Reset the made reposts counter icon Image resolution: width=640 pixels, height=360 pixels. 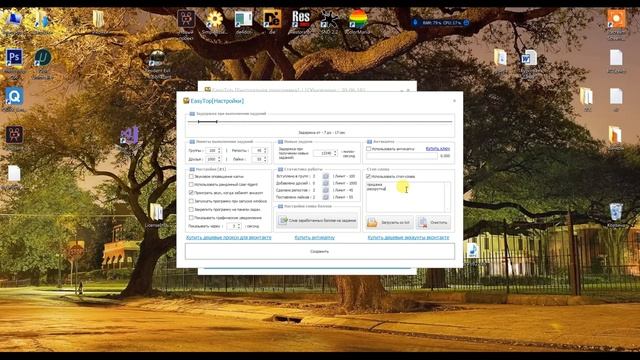326,190
